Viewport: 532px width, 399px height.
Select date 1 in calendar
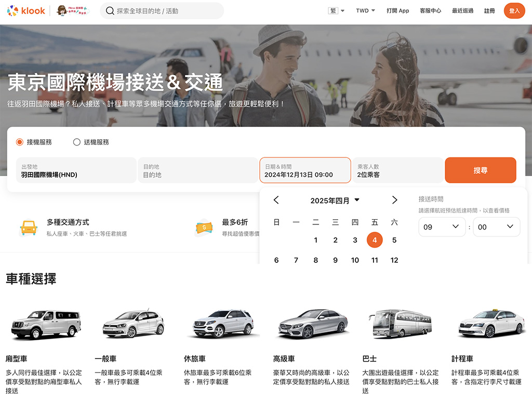pyautogui.click(x=315, y=240)
